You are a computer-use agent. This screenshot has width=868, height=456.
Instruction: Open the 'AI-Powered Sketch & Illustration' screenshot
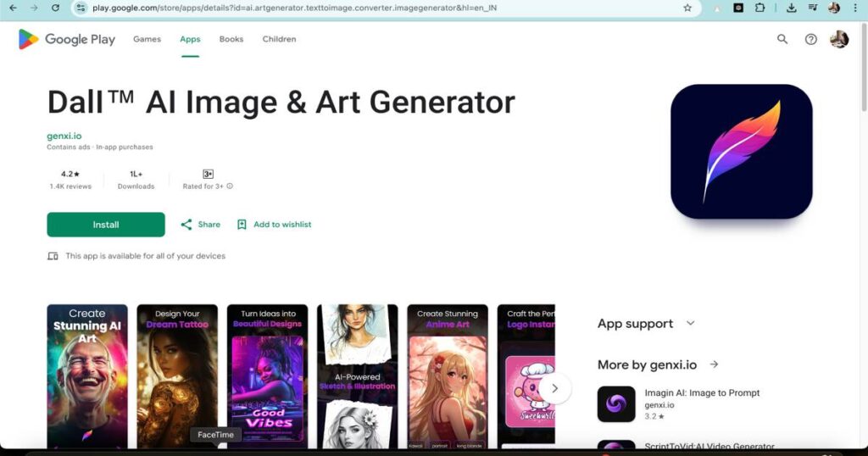pyautogui.click(x=358, y=375)
